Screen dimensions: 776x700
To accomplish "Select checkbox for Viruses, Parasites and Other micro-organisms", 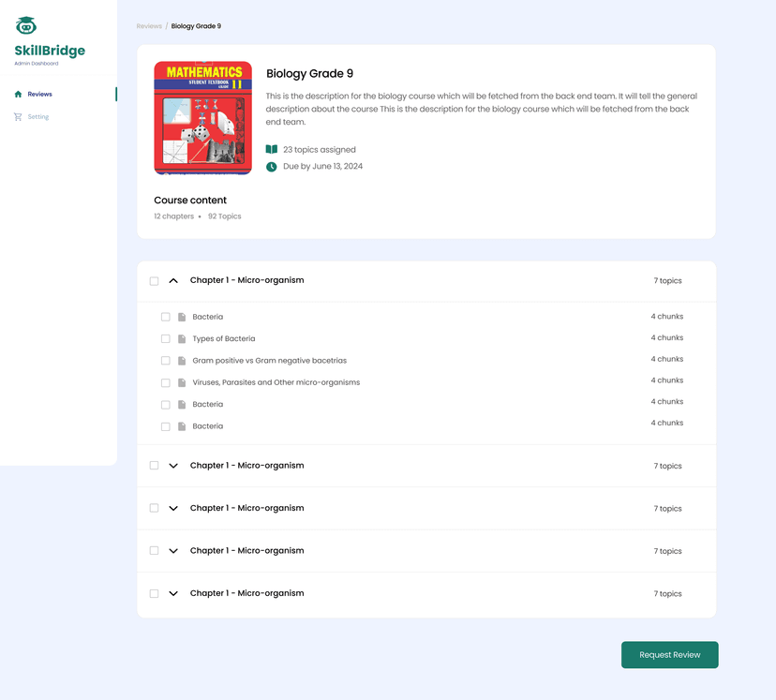I will pyautogui.click(x=165, y=383).
